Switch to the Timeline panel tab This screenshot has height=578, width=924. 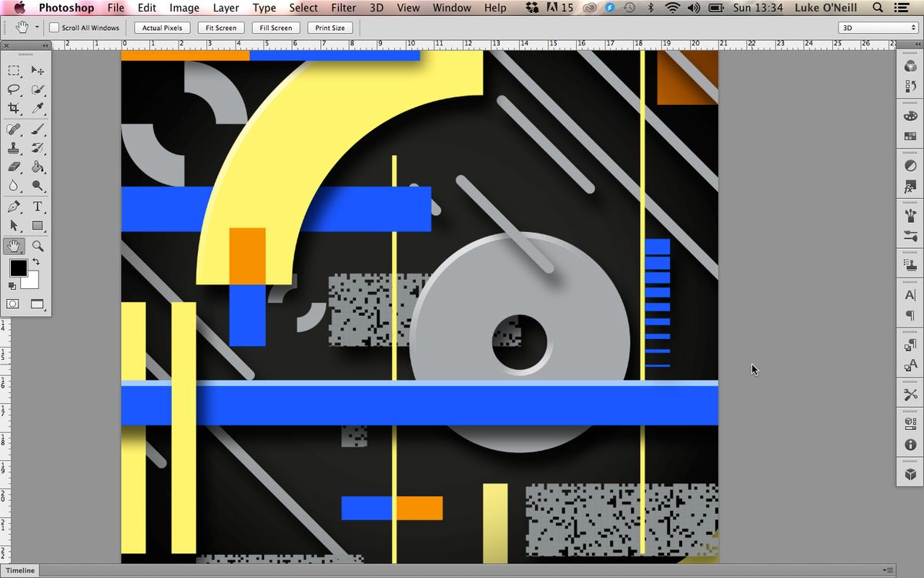[19, 570]
